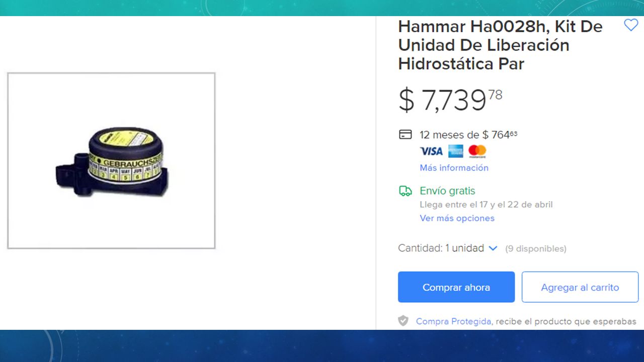Click the 12 meses de $ 764 text
644x362 pixels.
(x=468, y=135)
